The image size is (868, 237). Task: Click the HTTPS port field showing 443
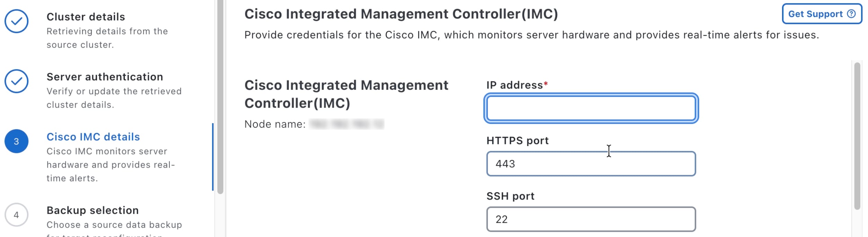[591, 164]
